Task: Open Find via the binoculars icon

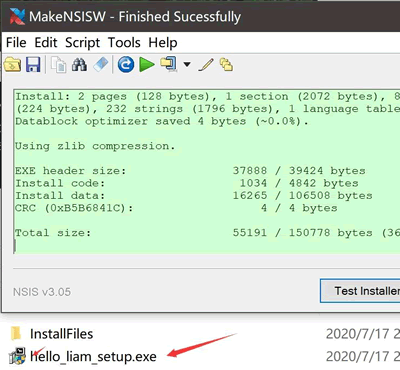Action: point(79,64)
